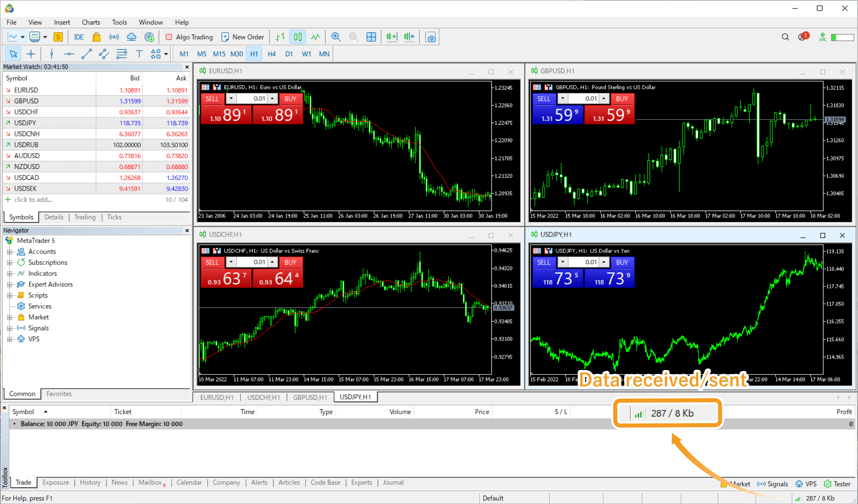Click the tile windows grid icon
858x504 pixels.
[371, 37]
